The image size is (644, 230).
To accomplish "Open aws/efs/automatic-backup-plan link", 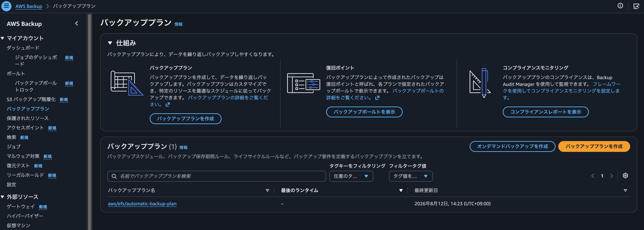I will click(142, 204).
